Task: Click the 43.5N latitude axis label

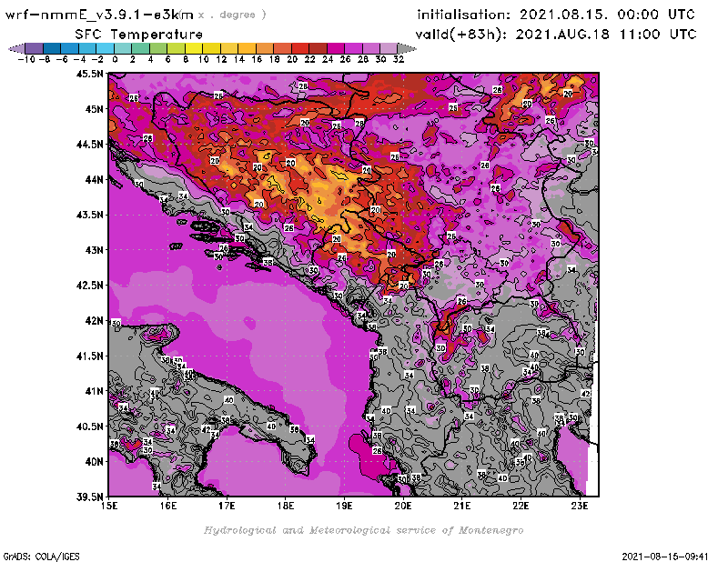Action: [89, 215]
